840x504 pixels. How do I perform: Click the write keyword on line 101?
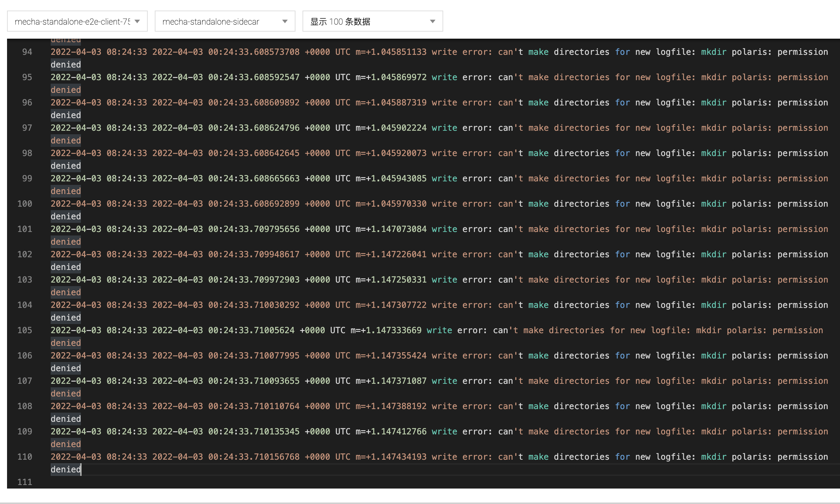(444, 229)
